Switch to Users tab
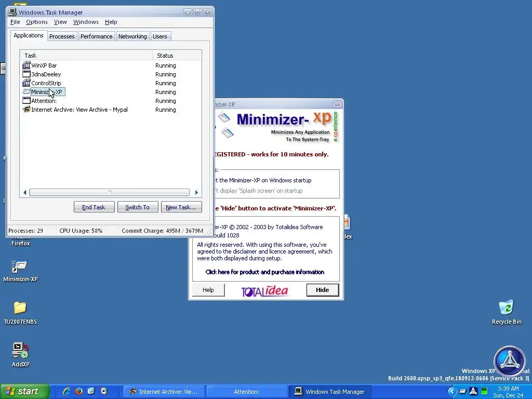 coord(160,36)
